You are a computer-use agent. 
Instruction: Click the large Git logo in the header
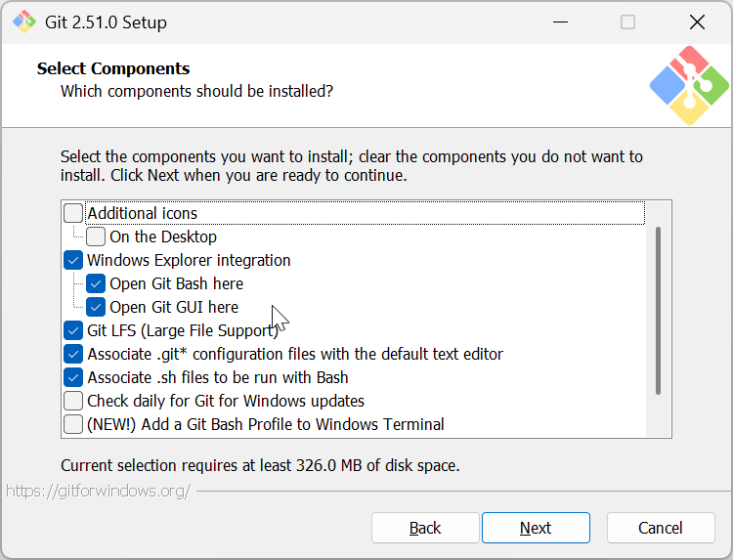(689, 86)
